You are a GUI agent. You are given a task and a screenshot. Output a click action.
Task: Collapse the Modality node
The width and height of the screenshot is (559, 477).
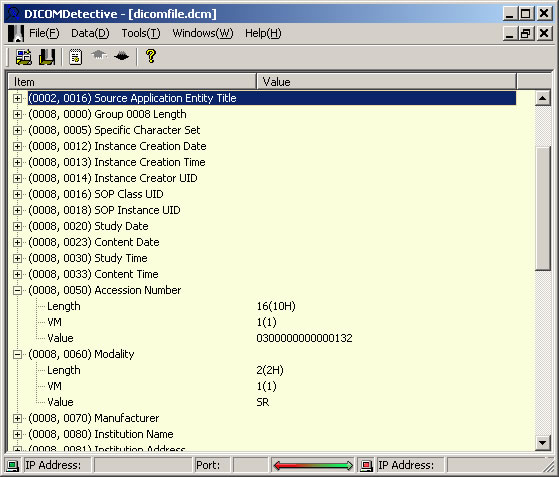[17, 354]
